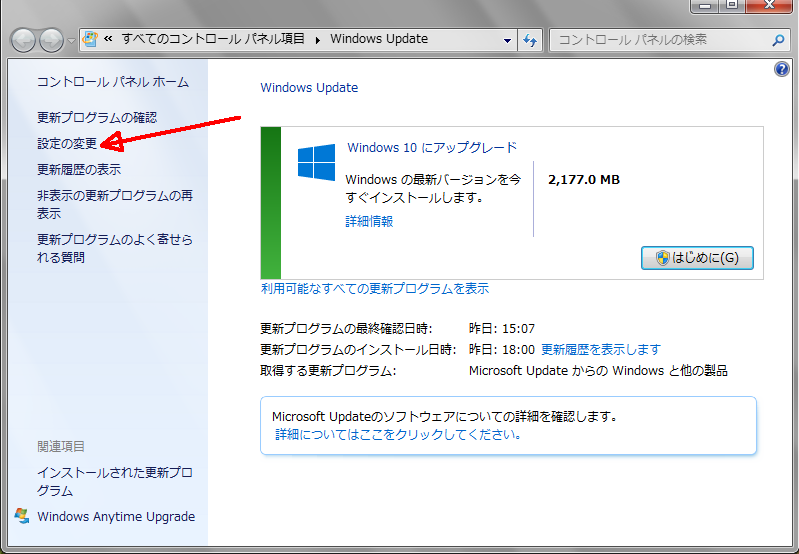This screenshot has height=554, width=799.
Task: Expand breadcrumb arrow before Windows Update
Action: pyautogui.click(x=318, y=40)
